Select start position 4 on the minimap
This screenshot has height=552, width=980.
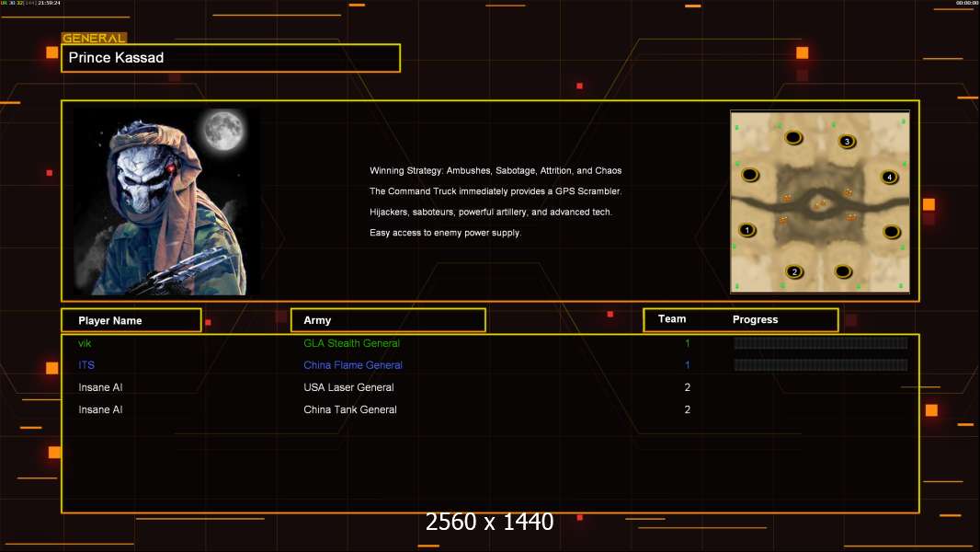pos(889,177)
